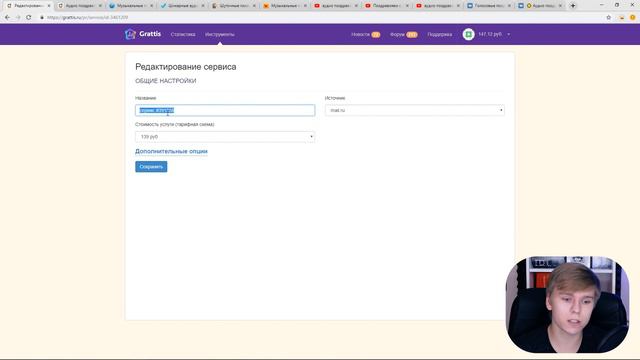Reload the page with refresh icon
This screenshot has height=360, width=640.
tap(29, 18)
